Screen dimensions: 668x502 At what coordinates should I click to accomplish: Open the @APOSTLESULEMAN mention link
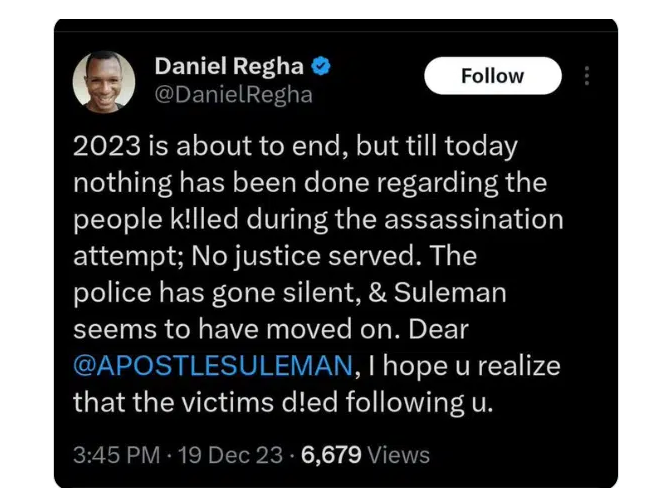tap(212, 366)
